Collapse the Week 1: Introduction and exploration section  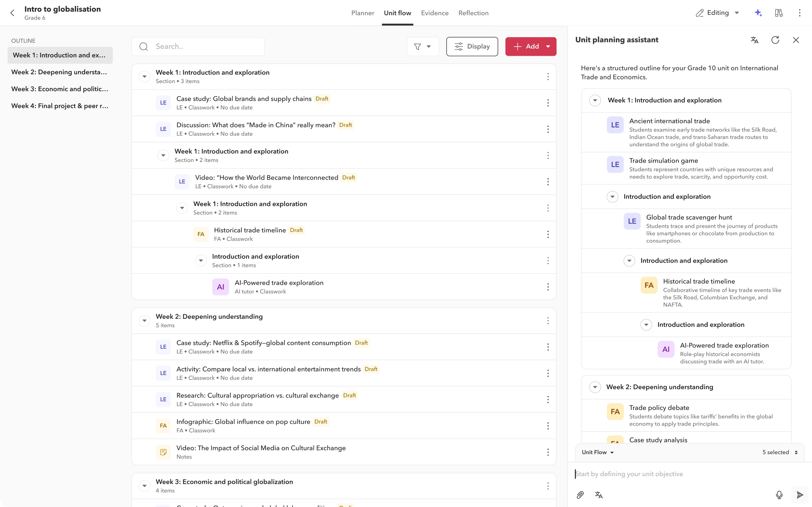click(x=144, y=76)
